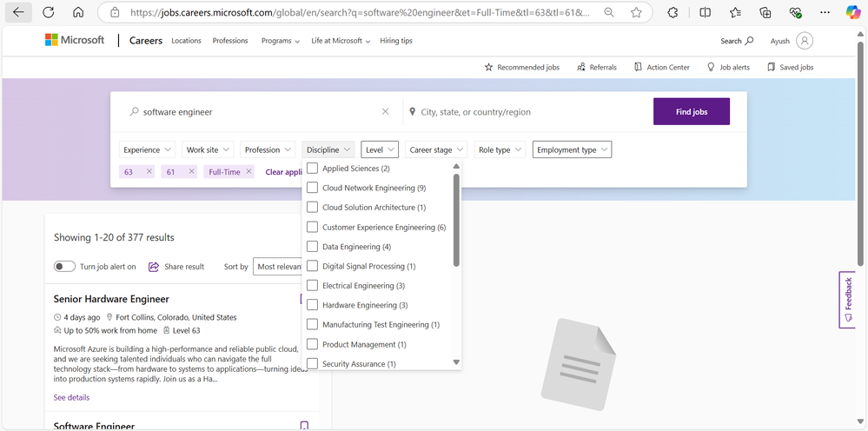868x431 pixels.
Task: Add this page to favorites with the star icon
Action: pos(636,12)
